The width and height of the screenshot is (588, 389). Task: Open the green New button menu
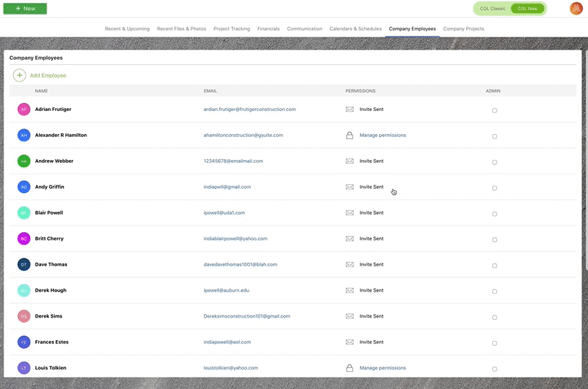click(x=25, y=9)
